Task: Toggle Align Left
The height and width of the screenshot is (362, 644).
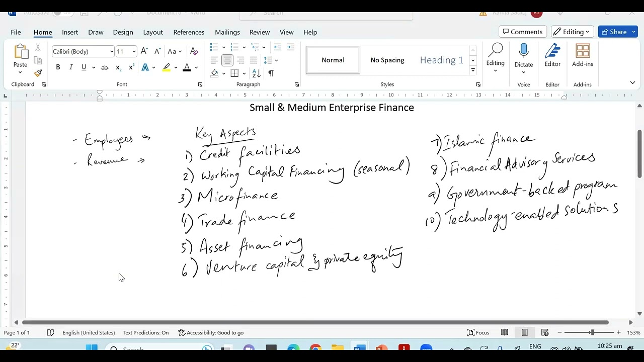Action: pos(214,60)
